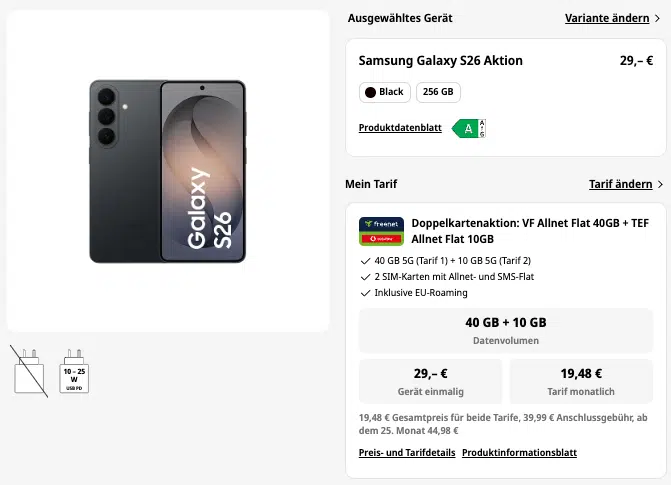The image size is (671, 485).
Task: Select the 256 GB storage chip
Action: coord(438,92)
